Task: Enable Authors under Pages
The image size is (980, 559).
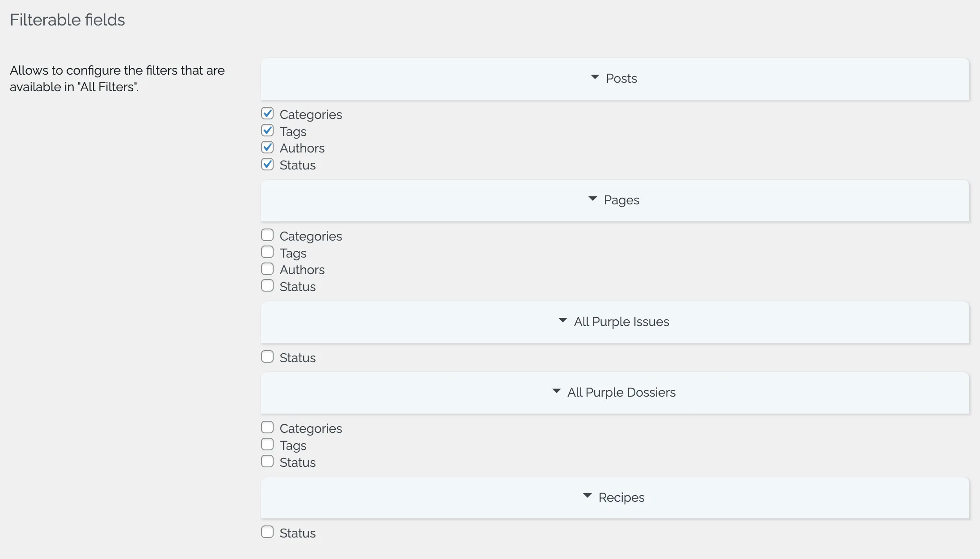Action: coord(267,269)
